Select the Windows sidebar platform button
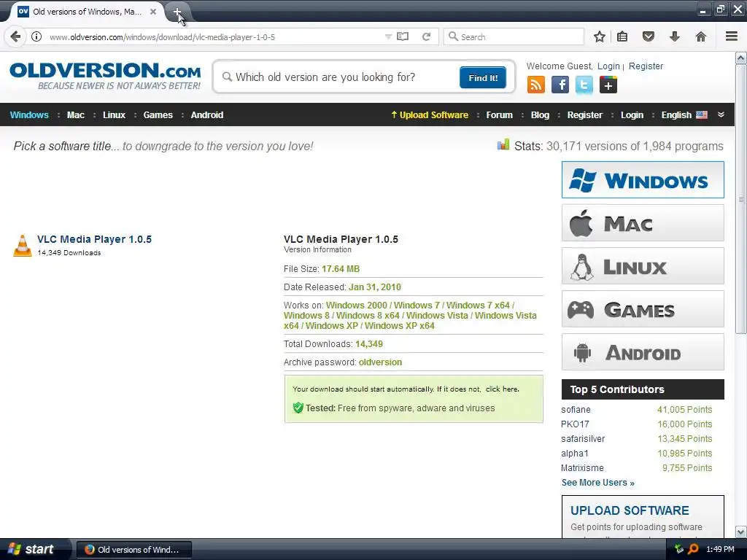Screen dimensions: 747x560 click(x=643, y=179)
